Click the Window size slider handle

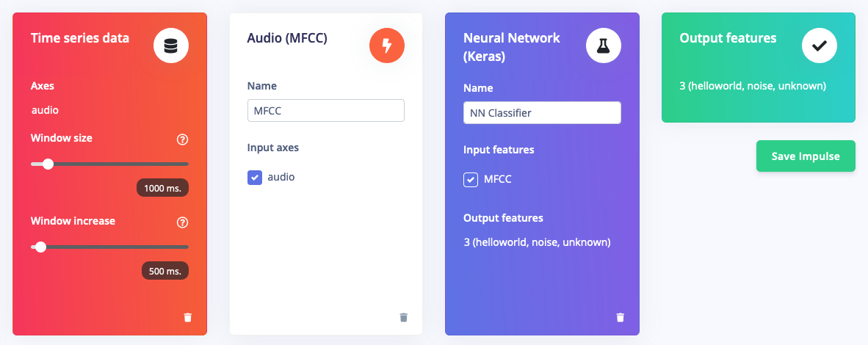tap(48, 164)
